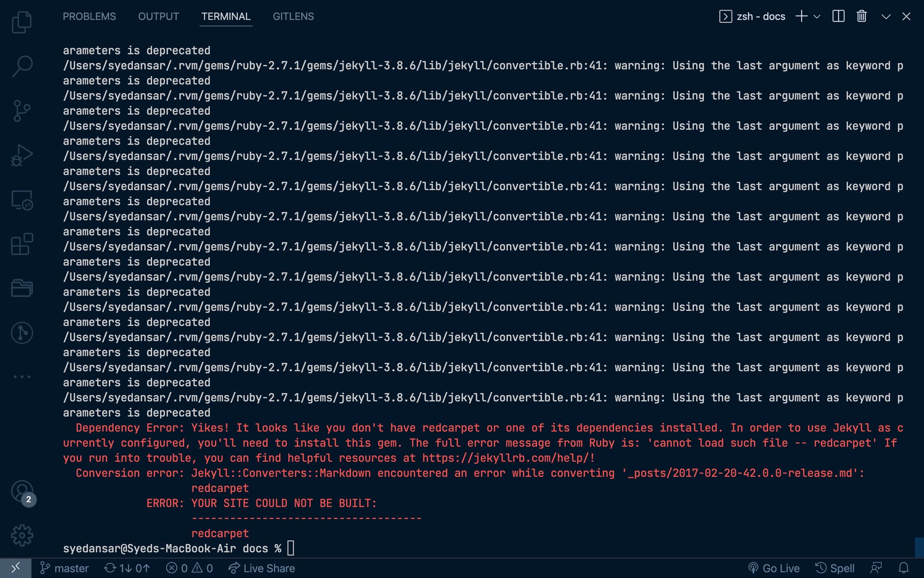Open the Manage settings gear
This screenshot has width=924, height=578.
click(x=22, y=535)
